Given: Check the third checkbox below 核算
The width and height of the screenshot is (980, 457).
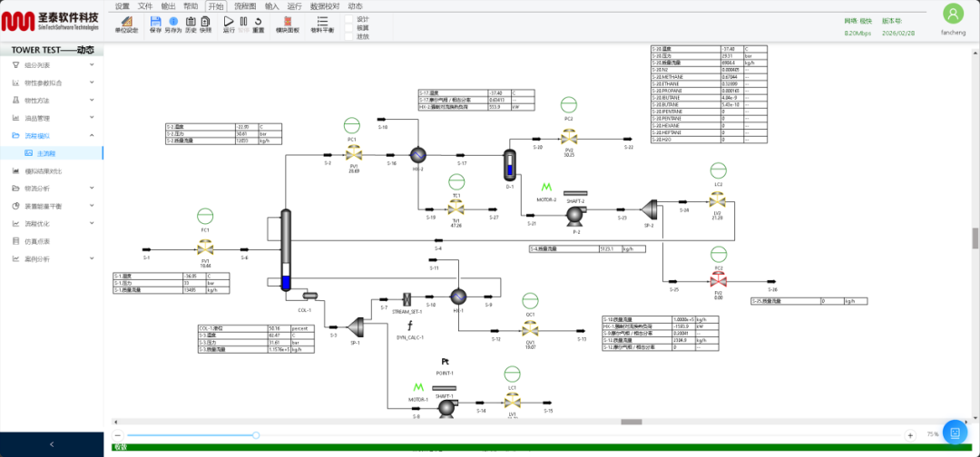Looking at the screenshot, I should pyautogui.click(x=348, y=36).
